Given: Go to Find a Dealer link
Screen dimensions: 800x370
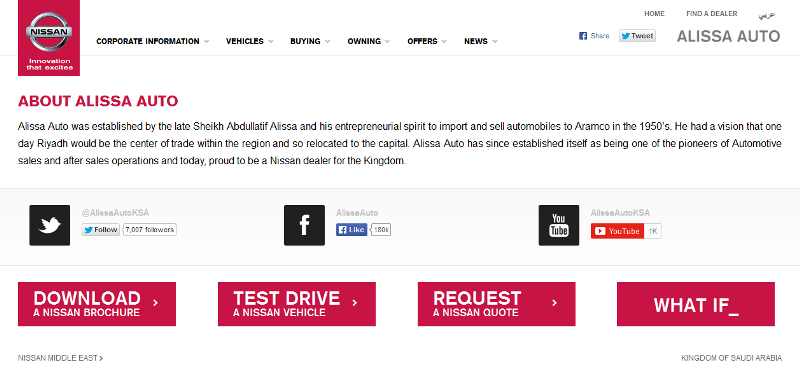Looking at the screenshot, I should coord(712,14).
